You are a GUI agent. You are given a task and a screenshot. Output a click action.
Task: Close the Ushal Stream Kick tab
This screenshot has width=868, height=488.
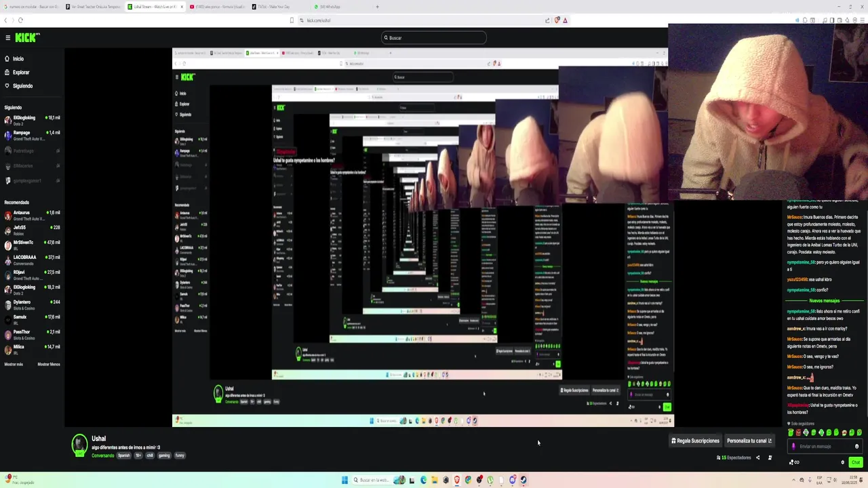(x=182, y=7)
